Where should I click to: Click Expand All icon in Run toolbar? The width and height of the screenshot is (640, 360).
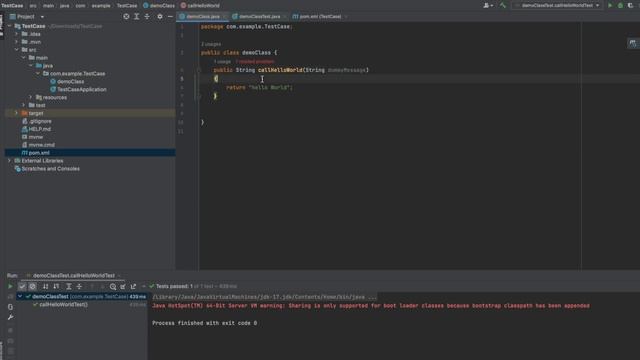(x=69, y=287)
